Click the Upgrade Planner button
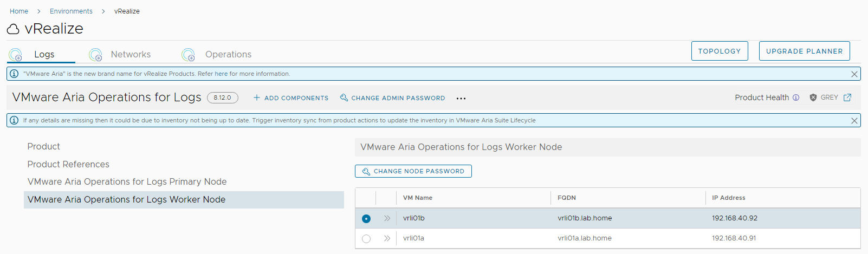This screenshot has height=254, width=868. [x=804, y=51]
